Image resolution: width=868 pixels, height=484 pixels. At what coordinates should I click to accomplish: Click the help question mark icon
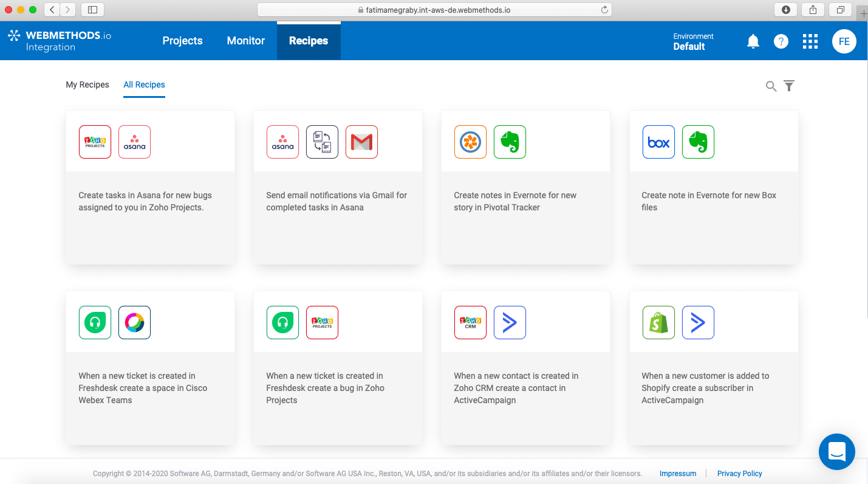click(781, 41)
